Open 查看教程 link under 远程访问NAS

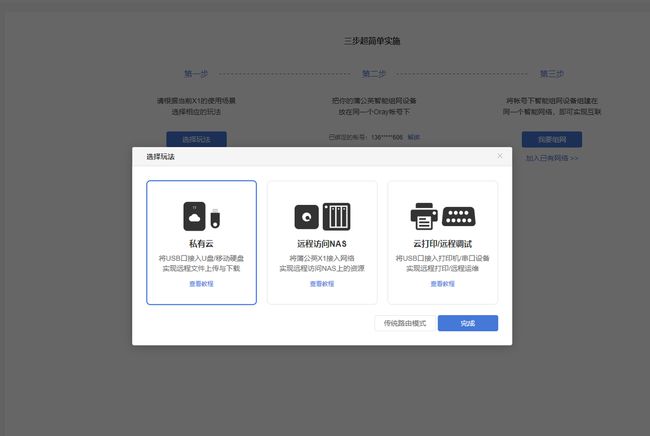322,284
